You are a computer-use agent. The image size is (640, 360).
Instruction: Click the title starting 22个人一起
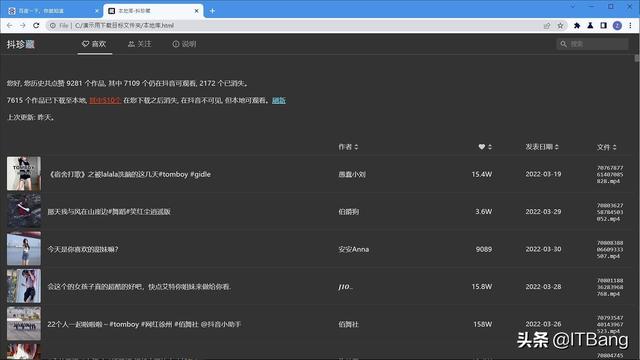(144, 324)
